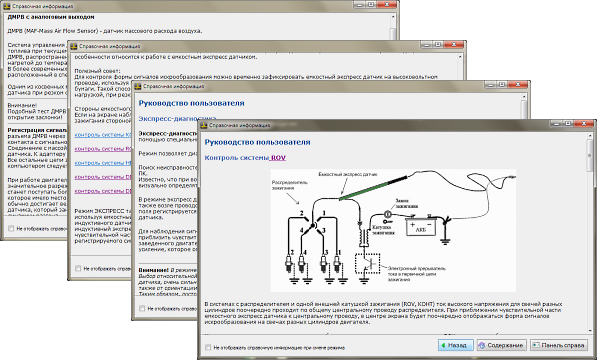Open Содержание contents button
This screenshot has width=597, height=360.
click(502, 345)
